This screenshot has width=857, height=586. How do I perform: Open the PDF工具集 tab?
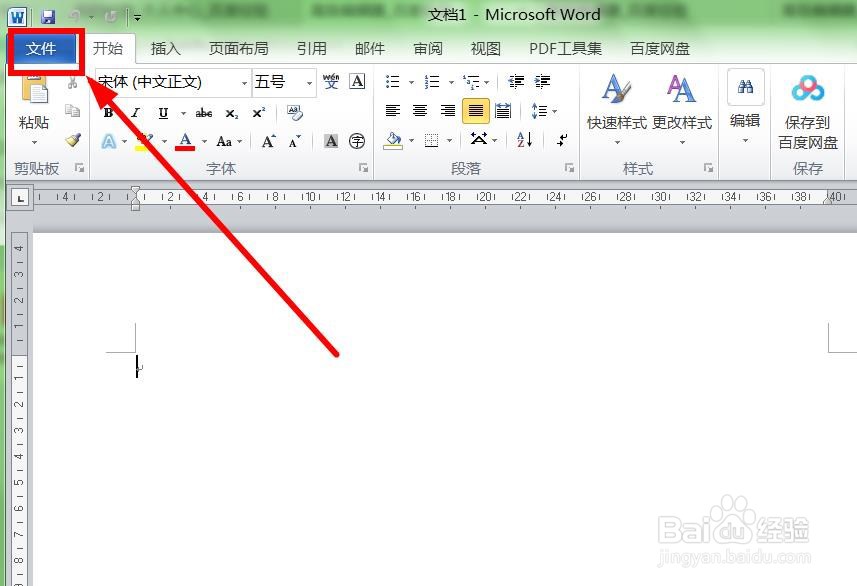click(565, 49)
